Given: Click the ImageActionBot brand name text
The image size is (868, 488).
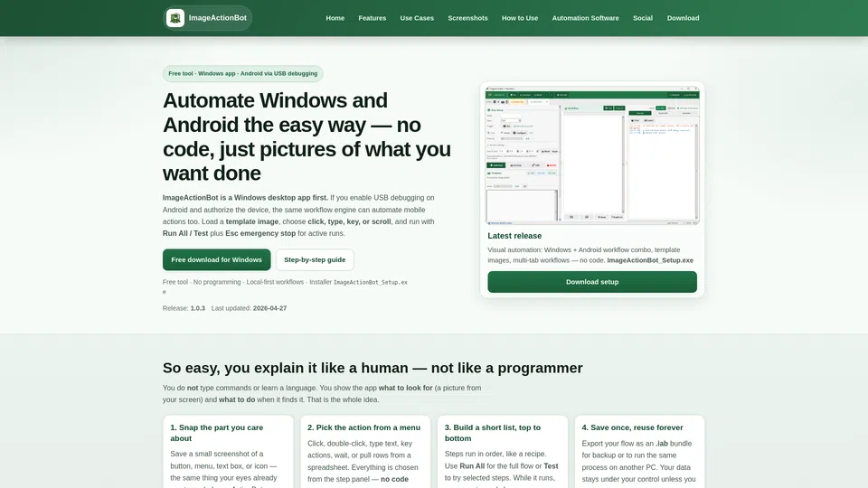Looking at the screenshot, I should point(218,18).
